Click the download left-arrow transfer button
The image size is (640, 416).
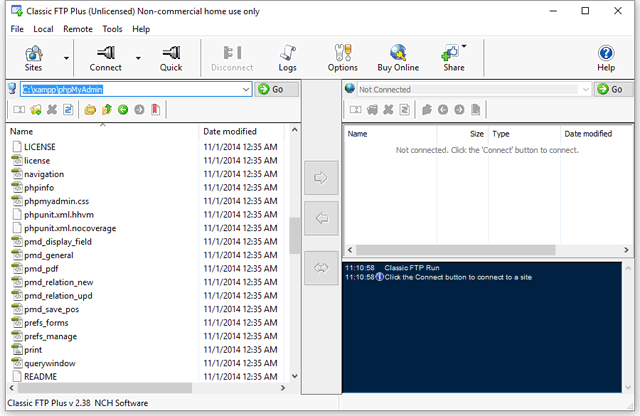tap(321, 218)
